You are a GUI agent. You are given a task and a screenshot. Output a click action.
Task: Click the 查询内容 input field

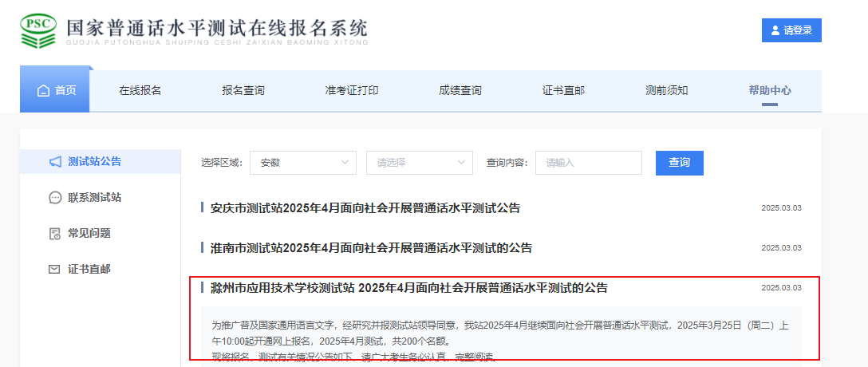tap(588, 163)
